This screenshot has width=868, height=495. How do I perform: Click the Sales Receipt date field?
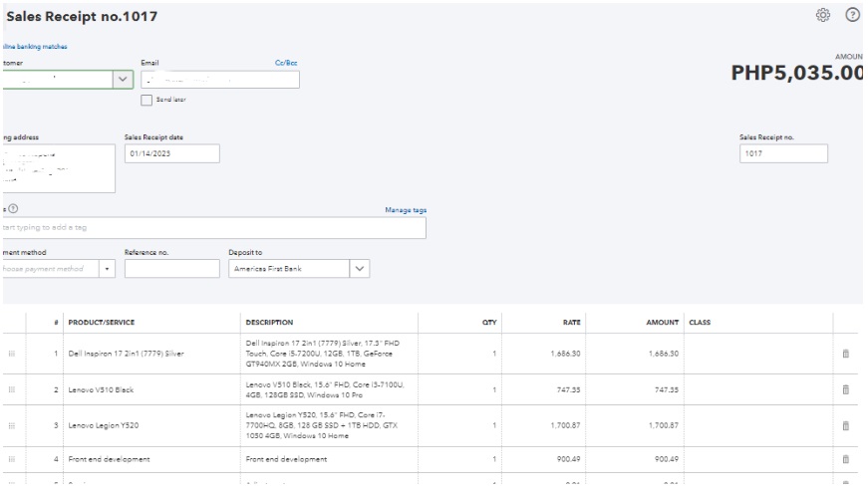[x=171, y=154]
